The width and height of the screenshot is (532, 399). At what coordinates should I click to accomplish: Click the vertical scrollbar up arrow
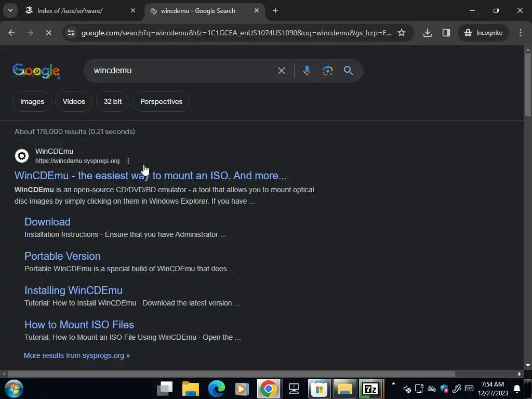pos(528,49)
